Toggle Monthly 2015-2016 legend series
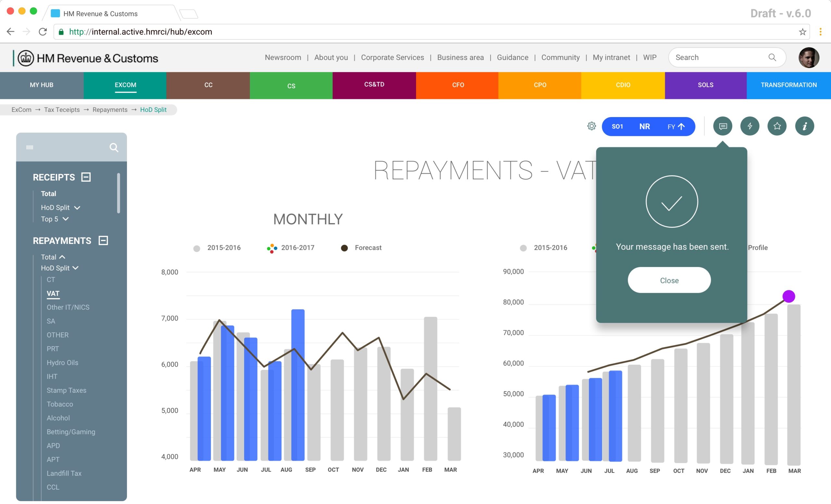Screen dimensions: 831x504 click(217, 248)
